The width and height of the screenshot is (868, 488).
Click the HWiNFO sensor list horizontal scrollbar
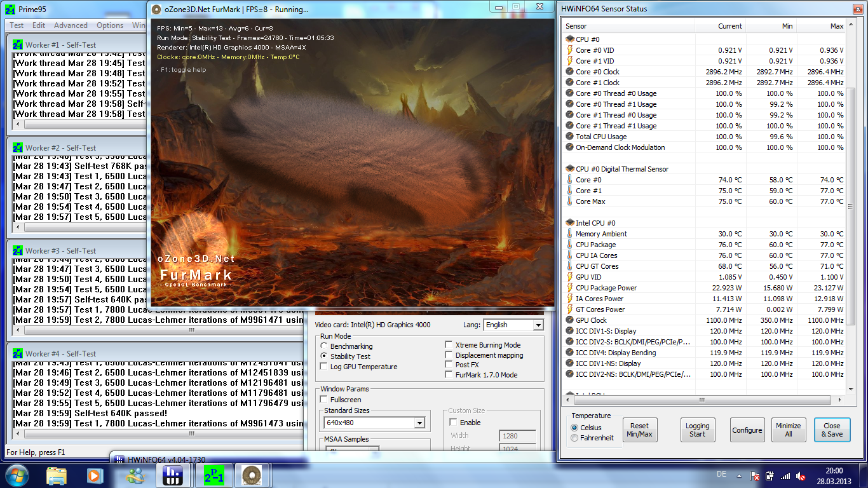click(x=704, y=400)
